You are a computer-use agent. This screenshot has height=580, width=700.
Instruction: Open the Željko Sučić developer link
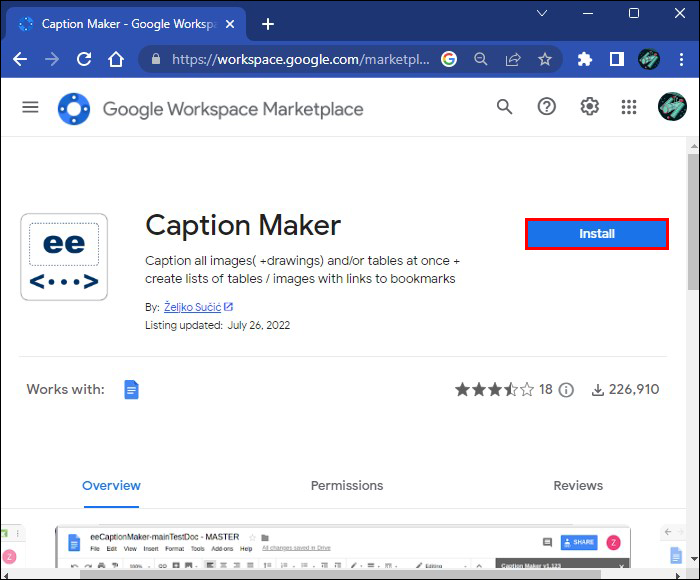click(x=192, y=307)
